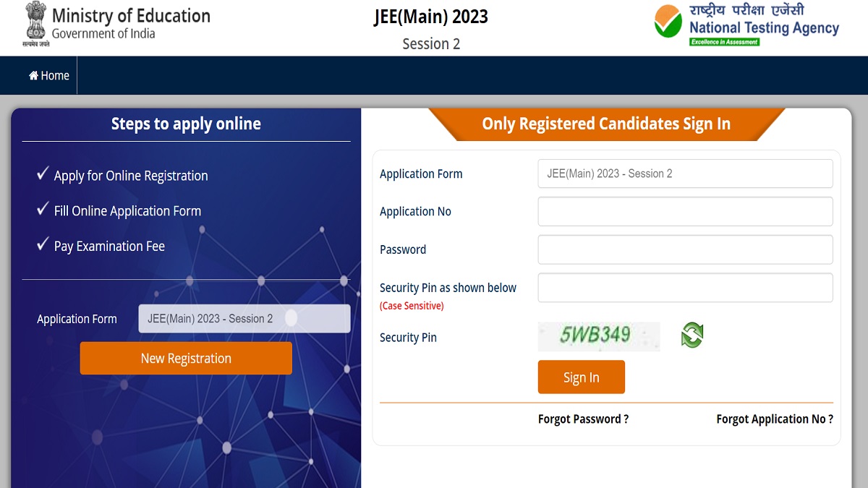Refresh the security pin captcha
Viewport: 868px width, 488px height.
(x=692, y=335)
